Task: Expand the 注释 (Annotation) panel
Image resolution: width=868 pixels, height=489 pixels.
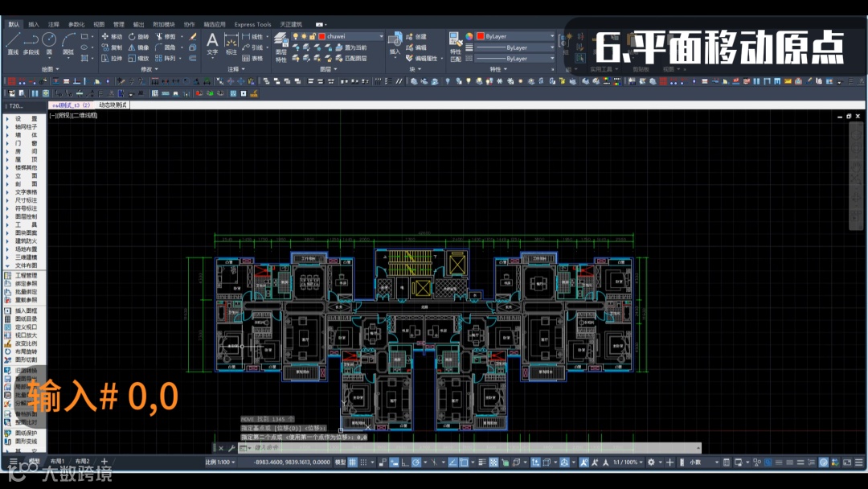Action: [236, 69]
